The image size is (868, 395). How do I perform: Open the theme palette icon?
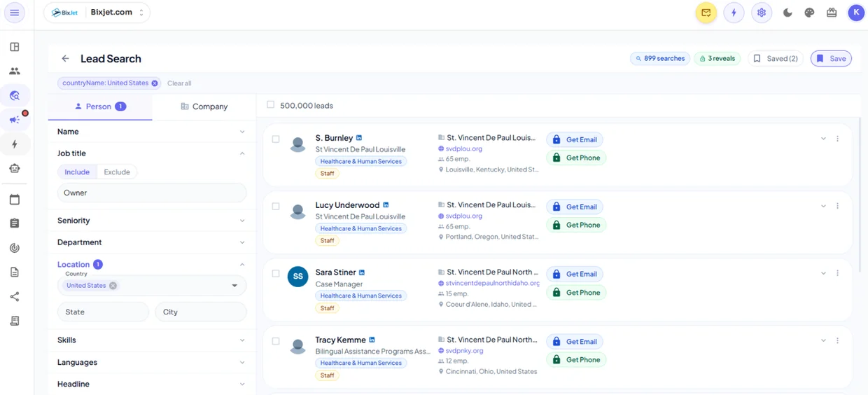(809, 13)
